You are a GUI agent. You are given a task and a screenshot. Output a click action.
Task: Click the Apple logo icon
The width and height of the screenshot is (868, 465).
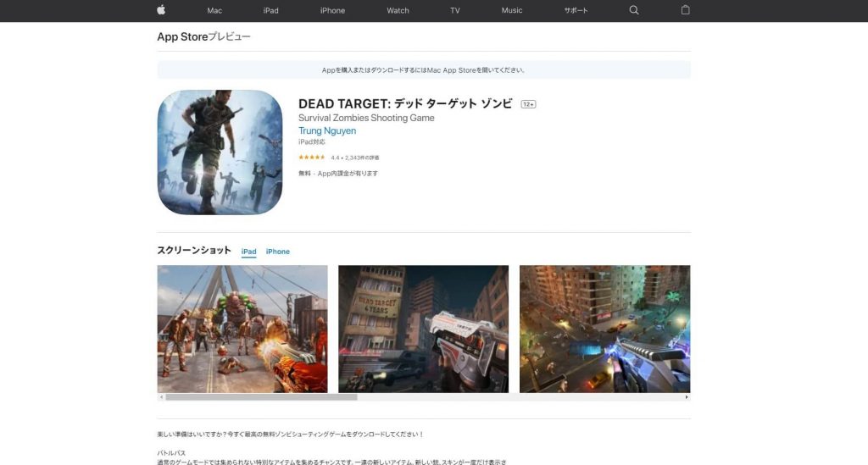[161, 10]
